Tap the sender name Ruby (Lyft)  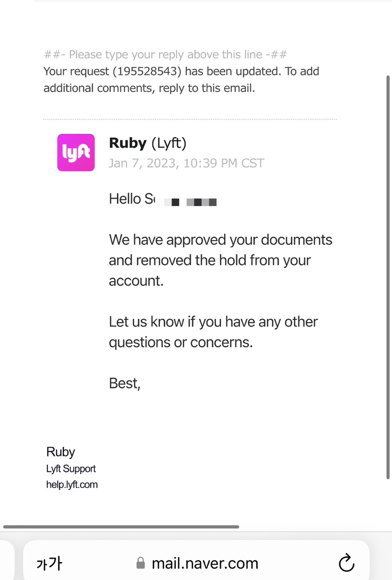(x=148, y=143)
